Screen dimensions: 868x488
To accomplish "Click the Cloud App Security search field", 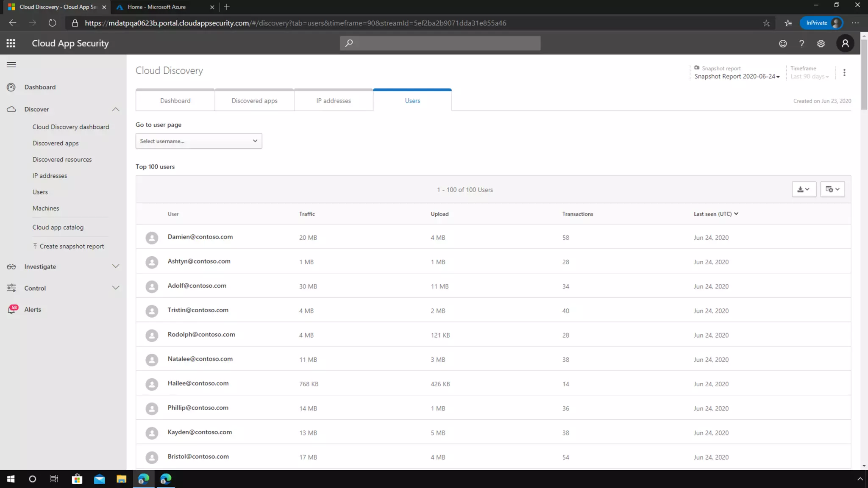I will (x=440, y=43).
